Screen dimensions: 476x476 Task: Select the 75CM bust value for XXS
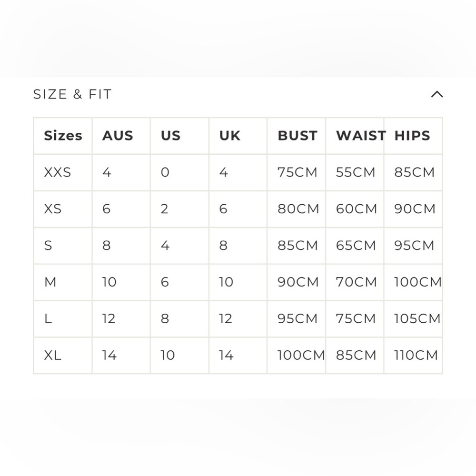(x=297, y=172)
